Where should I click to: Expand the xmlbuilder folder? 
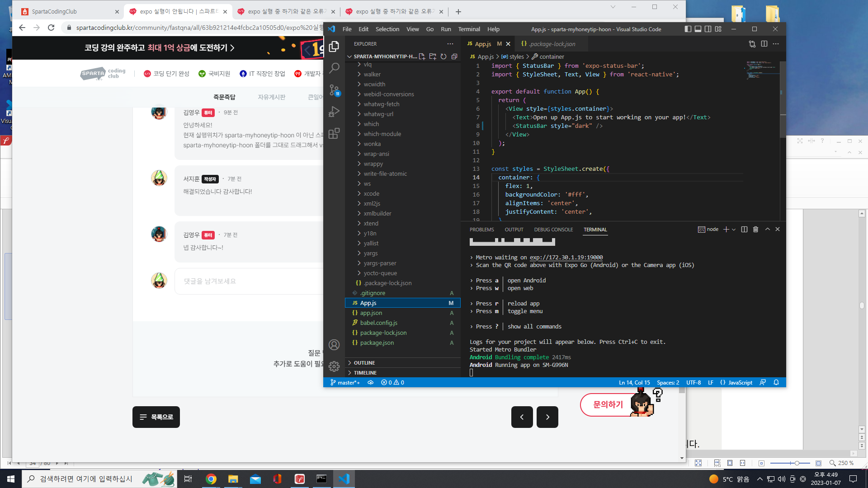point(402,213)
